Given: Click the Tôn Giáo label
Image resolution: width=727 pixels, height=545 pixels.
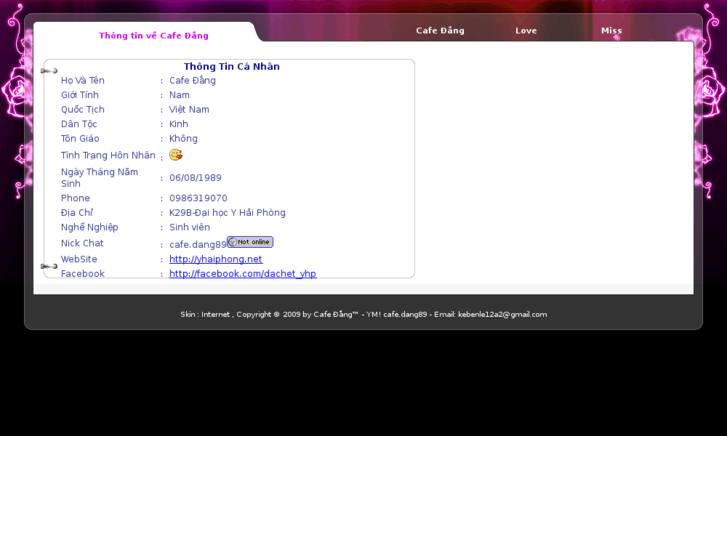Looking at the screenshot, I should (80, 138).
